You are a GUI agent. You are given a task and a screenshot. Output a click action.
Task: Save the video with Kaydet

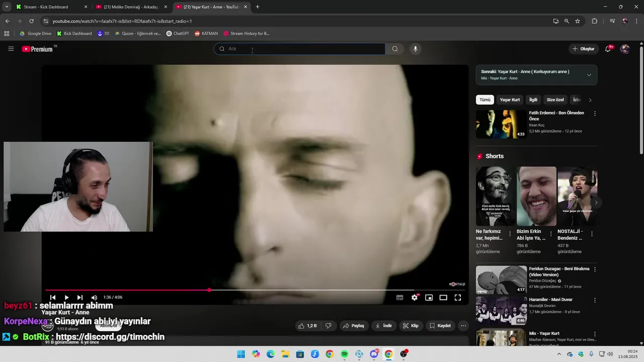pyautogui.click(x=440, y=326)
